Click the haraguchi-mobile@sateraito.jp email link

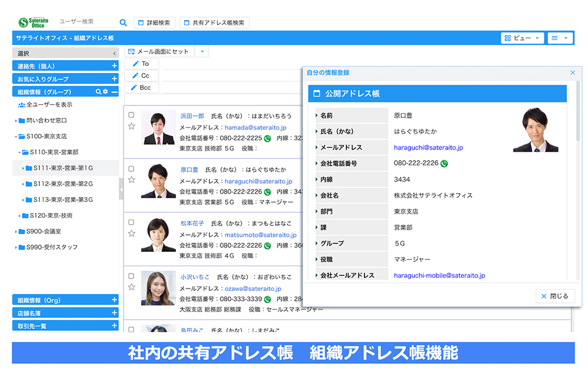[439, 276]
